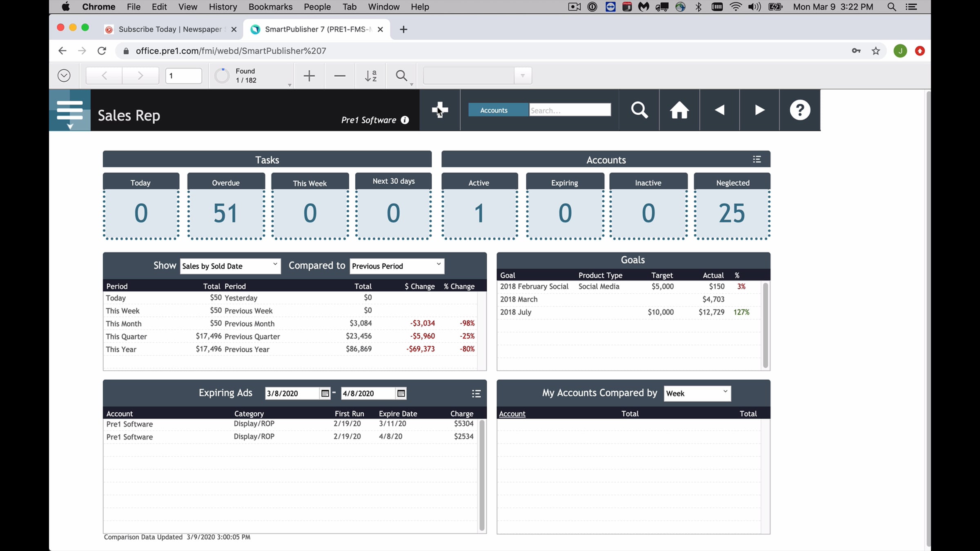Viewport: 980px width, 551px height.
Task: Select Pre1 Software ad expiring 3/11/20
Action: tap(290, 424)
